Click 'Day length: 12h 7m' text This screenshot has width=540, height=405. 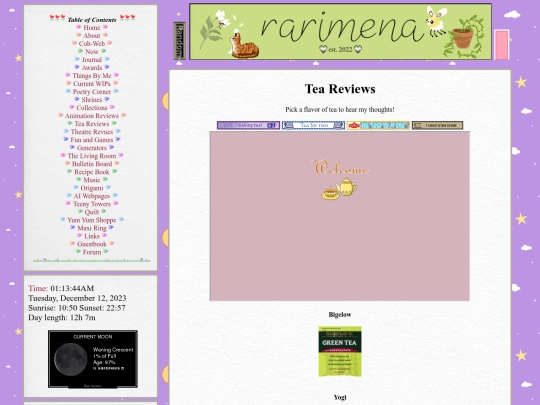point(62,317)
